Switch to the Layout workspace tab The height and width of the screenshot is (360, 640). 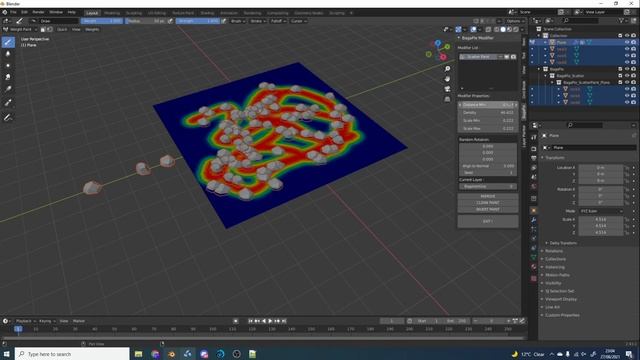pos(92,13)
